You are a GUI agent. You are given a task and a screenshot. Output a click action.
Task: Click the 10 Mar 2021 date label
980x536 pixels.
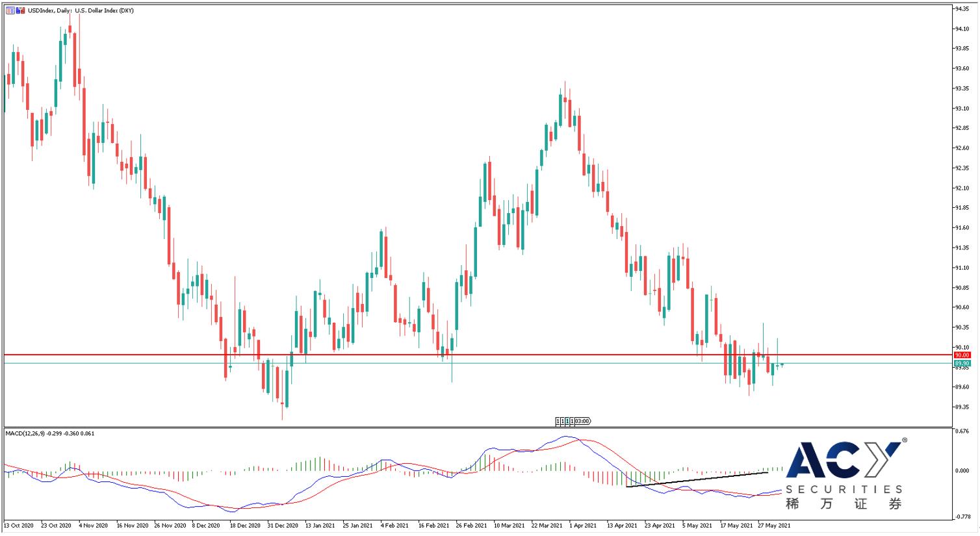509,525
